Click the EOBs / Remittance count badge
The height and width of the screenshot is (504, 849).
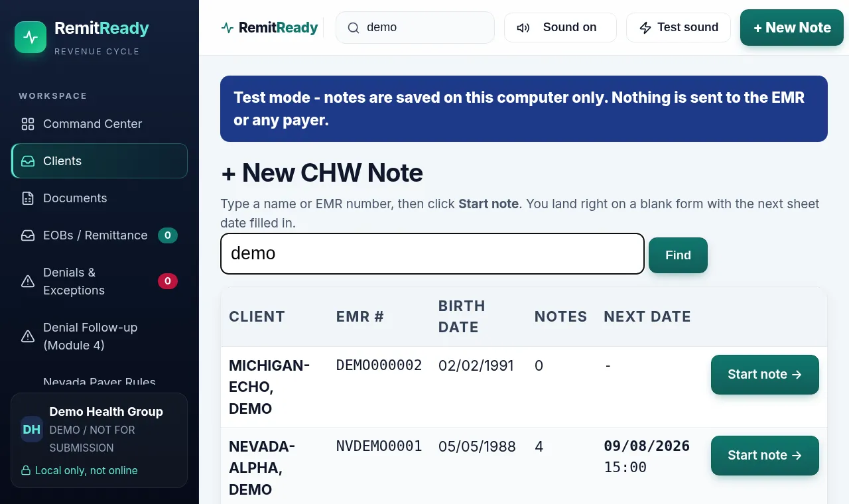[x=168, y=235]
